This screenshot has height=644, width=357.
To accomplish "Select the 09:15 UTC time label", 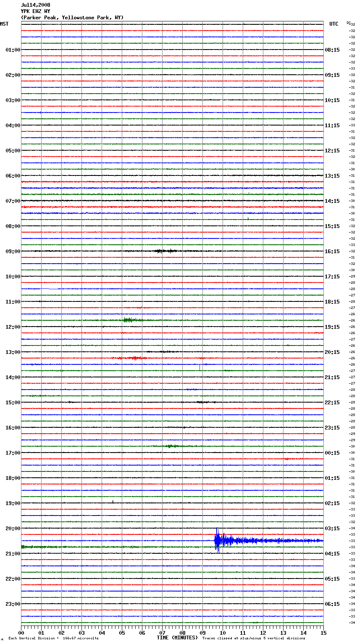I will [x=332, y=75].
